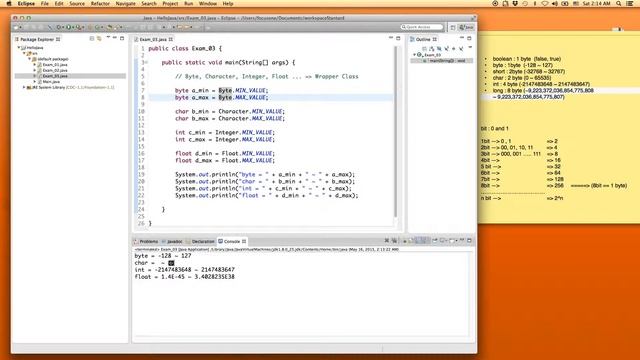Screen dimensions: 640x360
Task: Click the Run External Tools icon
Action: click(x=79, y=27)
